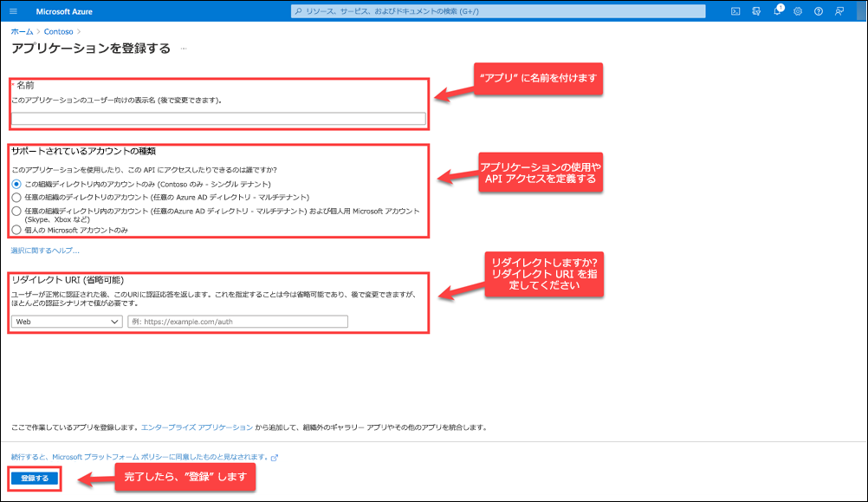Open the help question mark icon
Viewport: 868px width, 502px height.
coord(818,11)
